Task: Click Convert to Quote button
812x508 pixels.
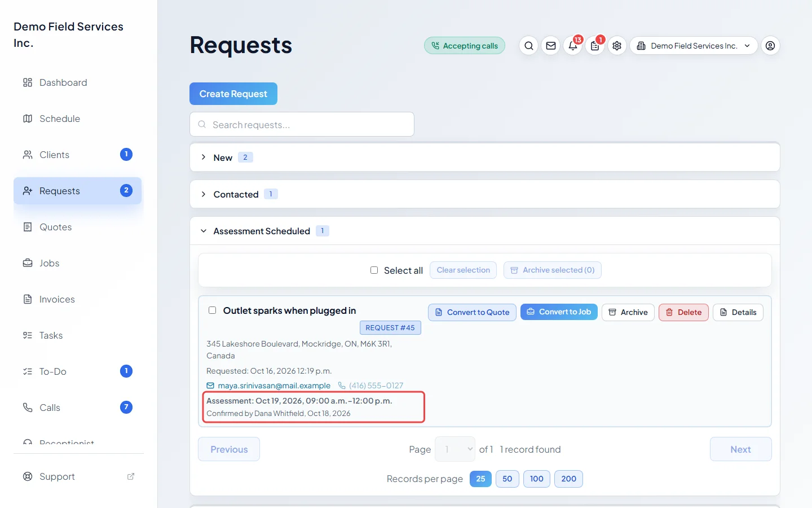Action: coord(472,312)
